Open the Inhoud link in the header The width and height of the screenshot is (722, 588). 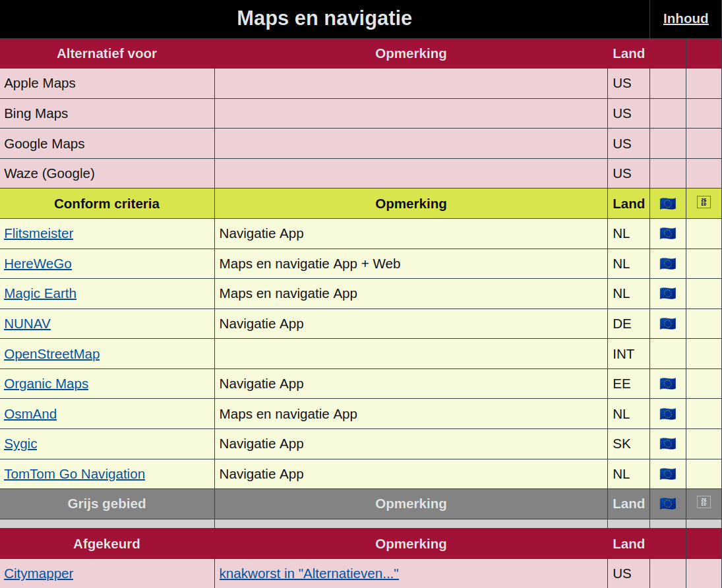pos(686,19)
